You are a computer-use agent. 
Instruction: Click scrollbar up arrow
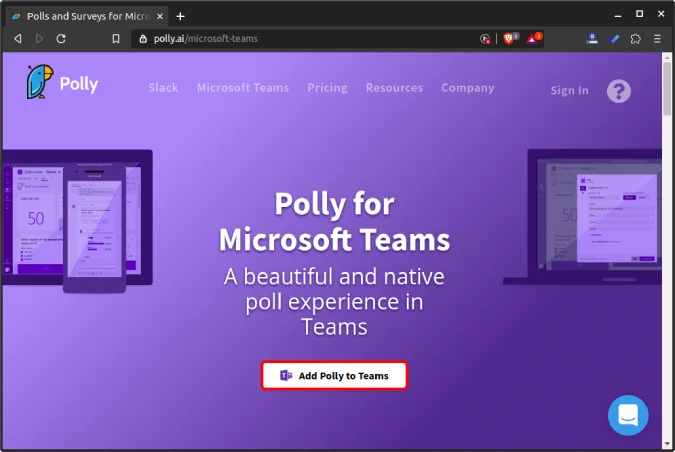tap(667, 57)
